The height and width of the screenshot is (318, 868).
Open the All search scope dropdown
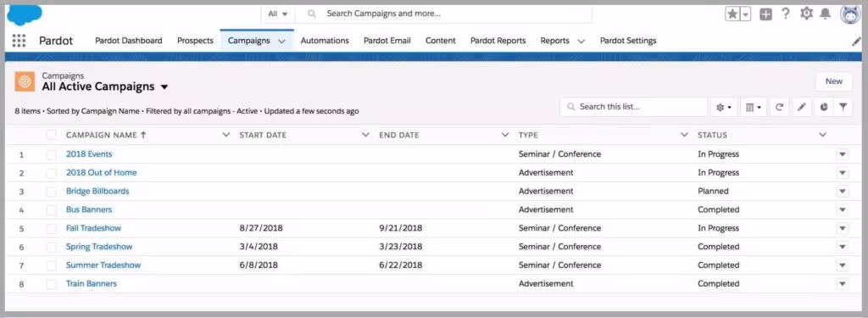[x=278, y=14]
